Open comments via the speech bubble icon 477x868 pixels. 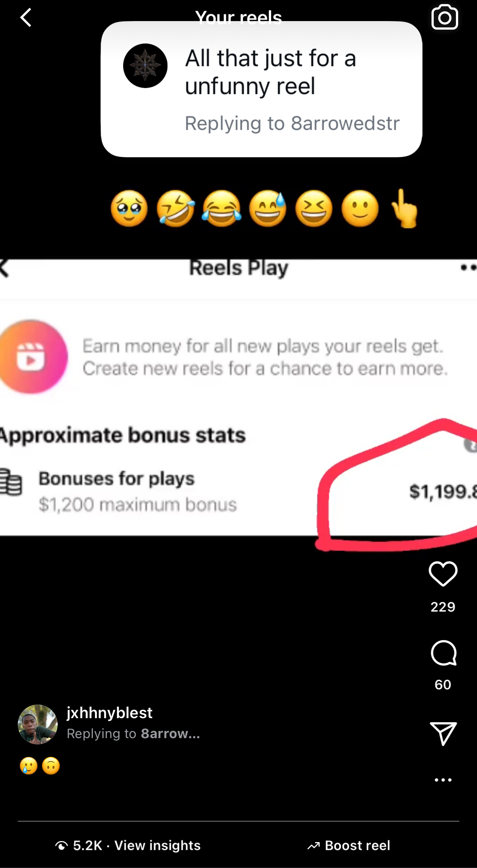point(443,653)
